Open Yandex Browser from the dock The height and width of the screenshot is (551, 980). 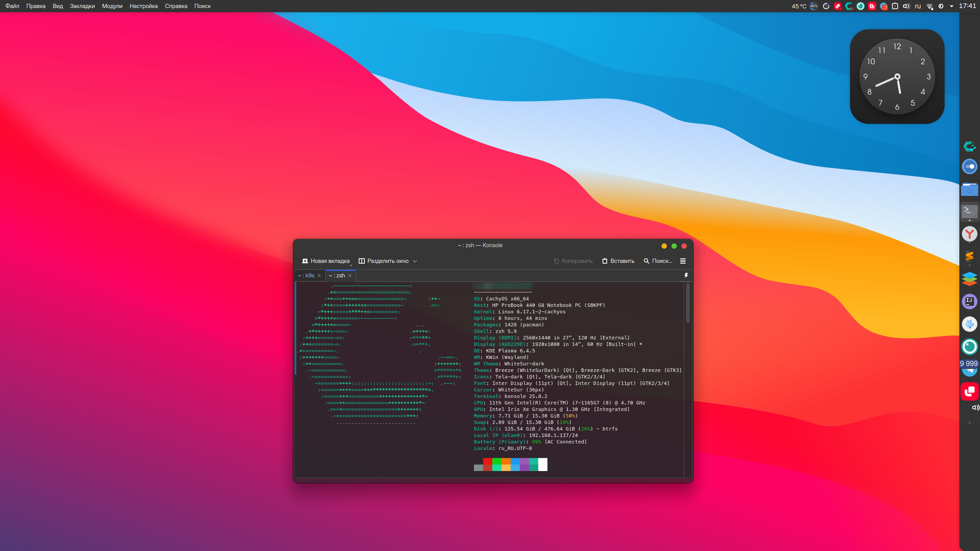pos(969,234)
